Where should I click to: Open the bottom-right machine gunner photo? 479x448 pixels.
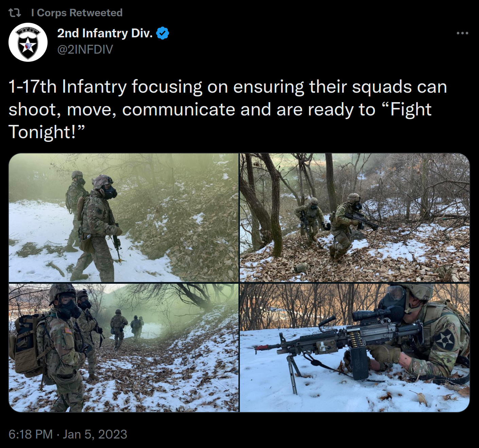[x=355, y=348]
